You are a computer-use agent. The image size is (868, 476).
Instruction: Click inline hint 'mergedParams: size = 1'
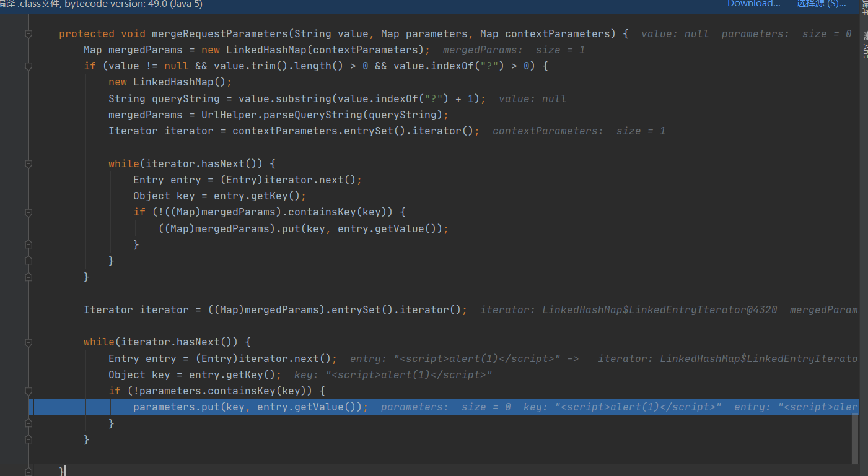514,50
